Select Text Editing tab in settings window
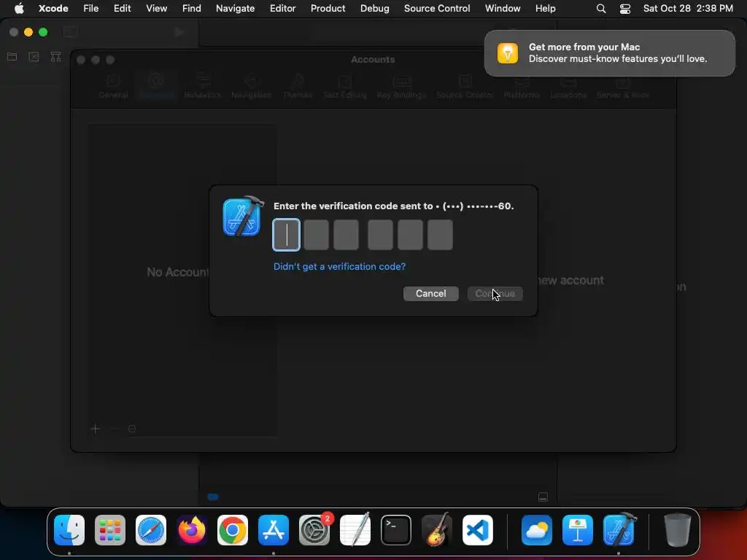Viewport: 747px width, 560px height. coord(345,87)
